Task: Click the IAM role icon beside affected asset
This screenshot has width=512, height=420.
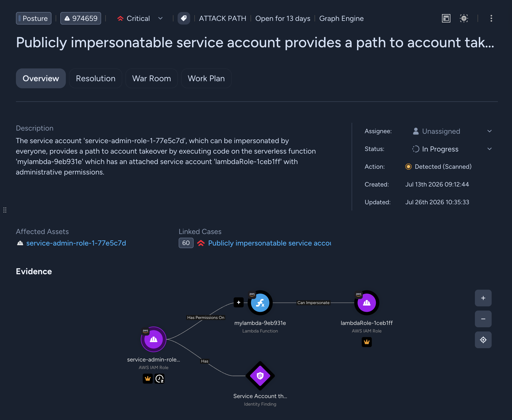Action: [20, 243]
